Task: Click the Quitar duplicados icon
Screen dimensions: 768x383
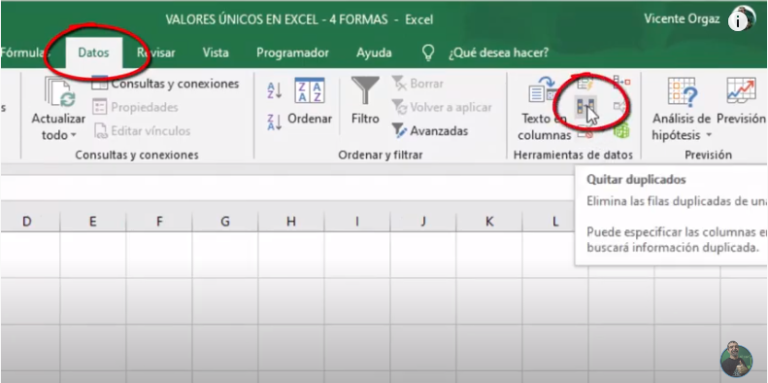Action: pos(586,108)
